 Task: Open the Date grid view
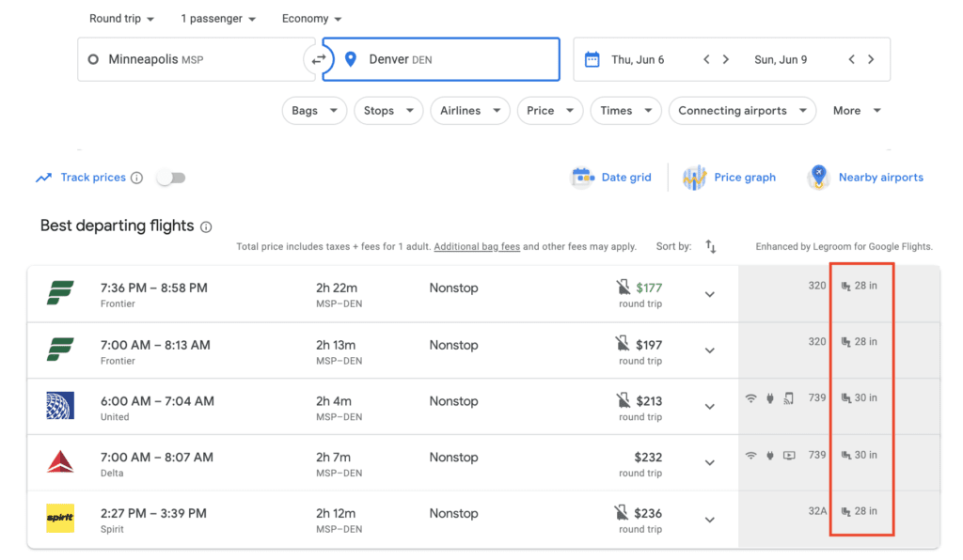612,178
